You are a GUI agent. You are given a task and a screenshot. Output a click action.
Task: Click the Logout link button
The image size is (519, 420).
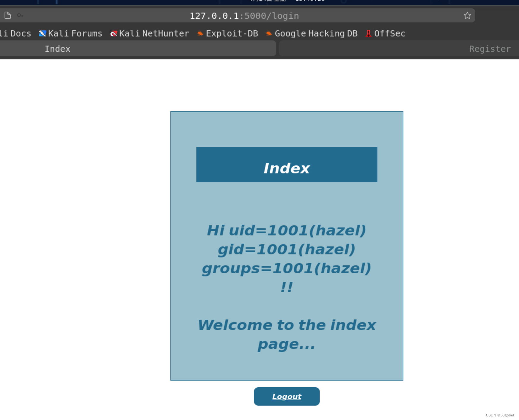click(287, 396)
